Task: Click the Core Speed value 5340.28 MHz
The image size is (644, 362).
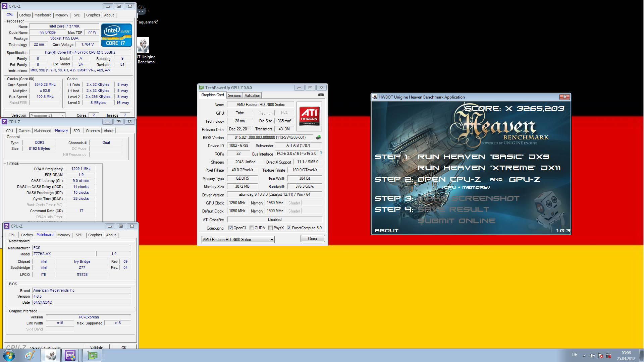Action: 45,85
